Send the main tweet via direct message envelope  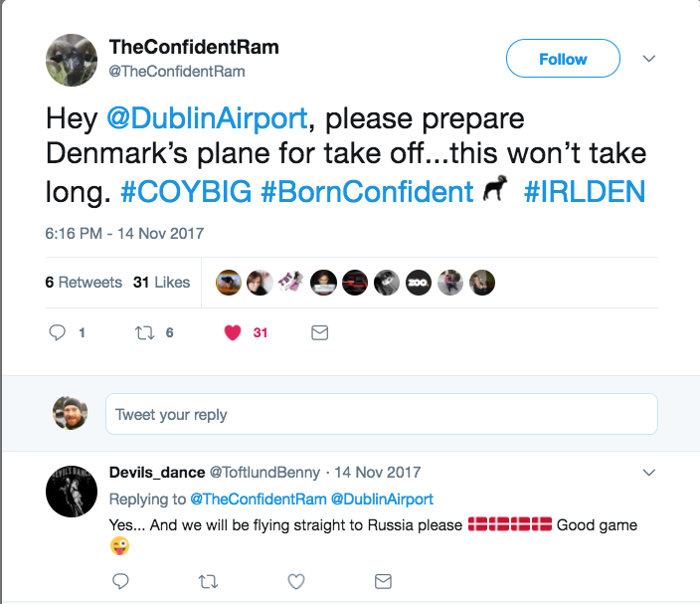(319, 333)
